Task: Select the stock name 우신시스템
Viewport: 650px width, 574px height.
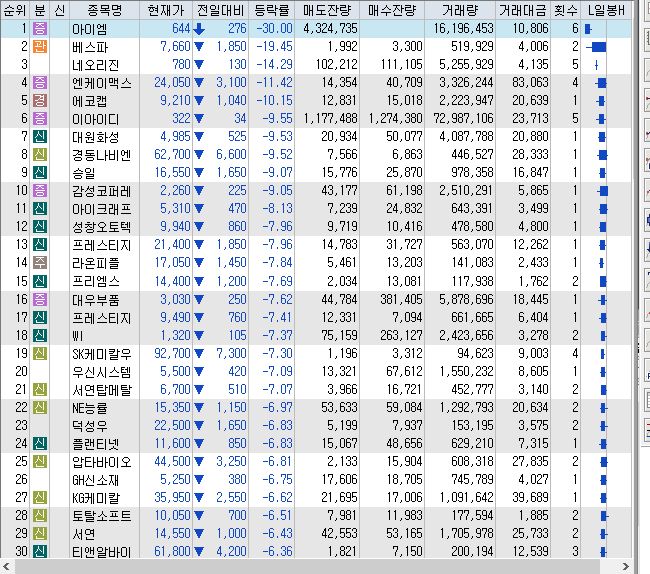Action: click(x=102, y=371)
